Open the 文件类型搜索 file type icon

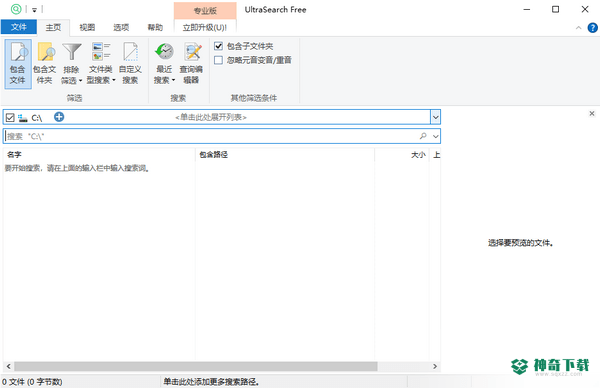point(101,64)
